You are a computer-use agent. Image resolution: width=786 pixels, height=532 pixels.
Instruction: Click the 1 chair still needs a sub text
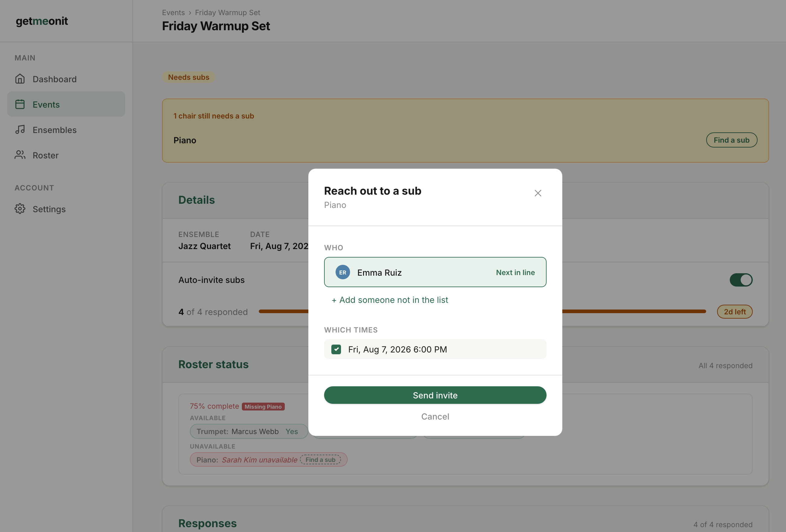213,116
